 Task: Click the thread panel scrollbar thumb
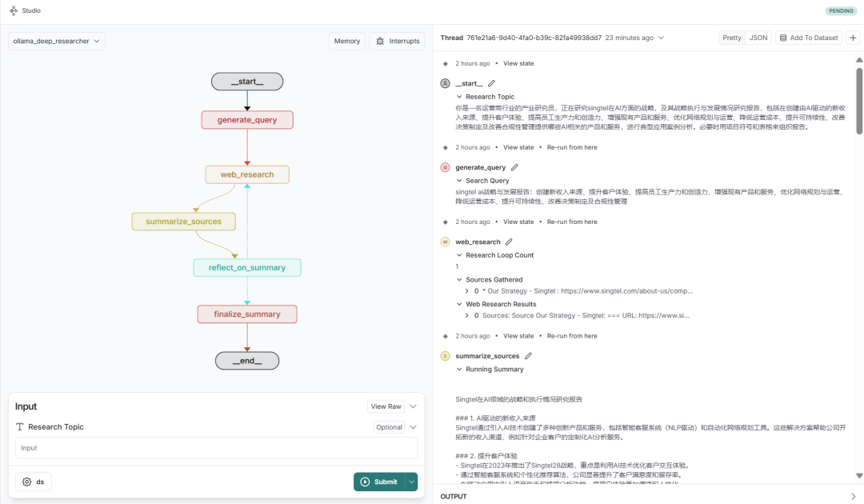859,101
